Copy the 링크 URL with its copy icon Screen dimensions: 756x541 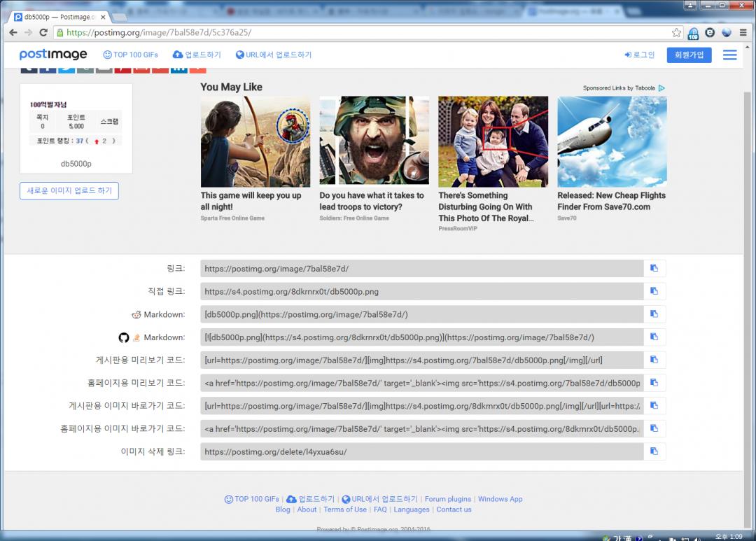tap(654, 268)
